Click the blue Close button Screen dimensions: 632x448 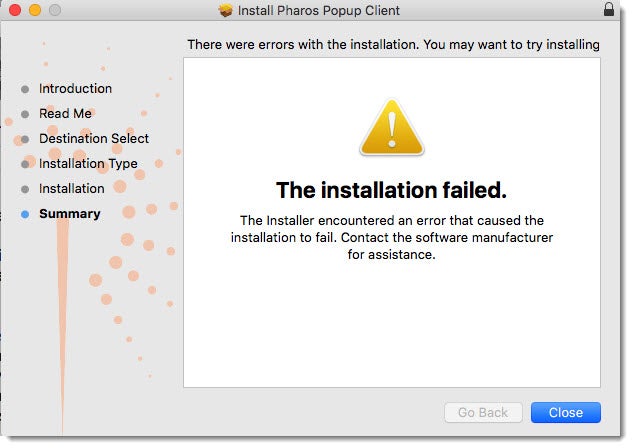tap(565, 412)
